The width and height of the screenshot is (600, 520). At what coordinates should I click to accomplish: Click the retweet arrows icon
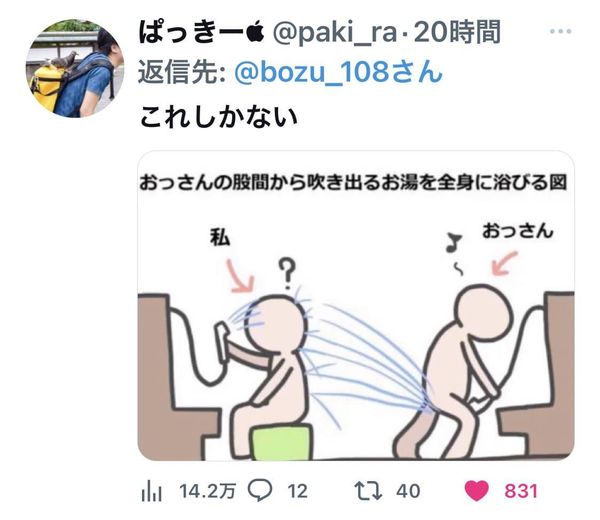point(368,491)
